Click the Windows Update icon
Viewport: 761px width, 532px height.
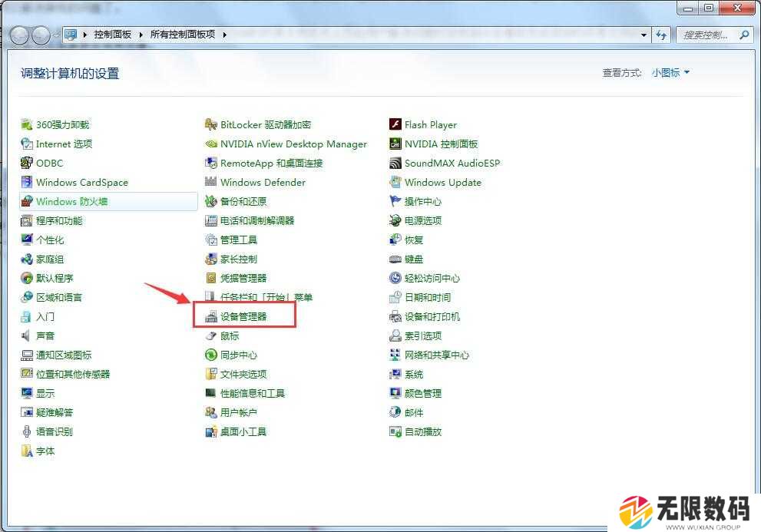pyautogui.click(x=395, y=182)
